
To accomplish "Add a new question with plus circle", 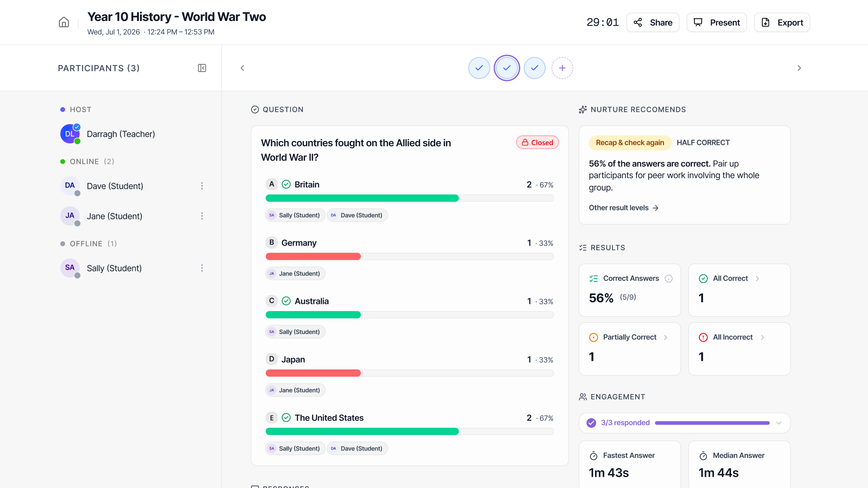I will pos(562,68).
